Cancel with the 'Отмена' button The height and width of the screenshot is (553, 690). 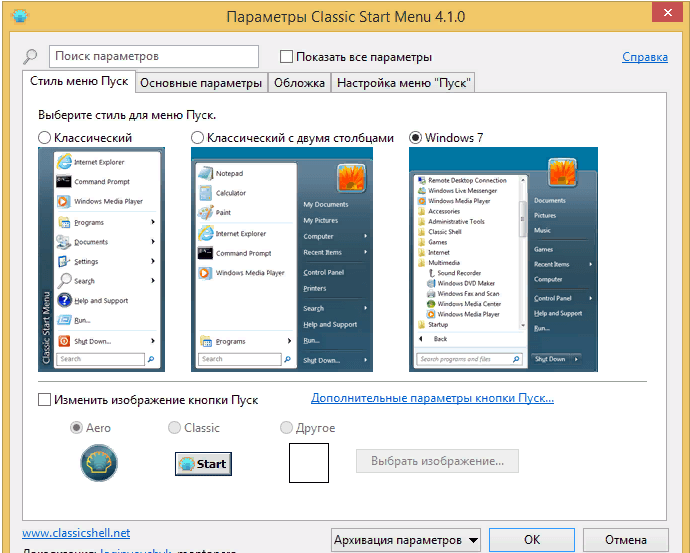(x=625, y=539)
